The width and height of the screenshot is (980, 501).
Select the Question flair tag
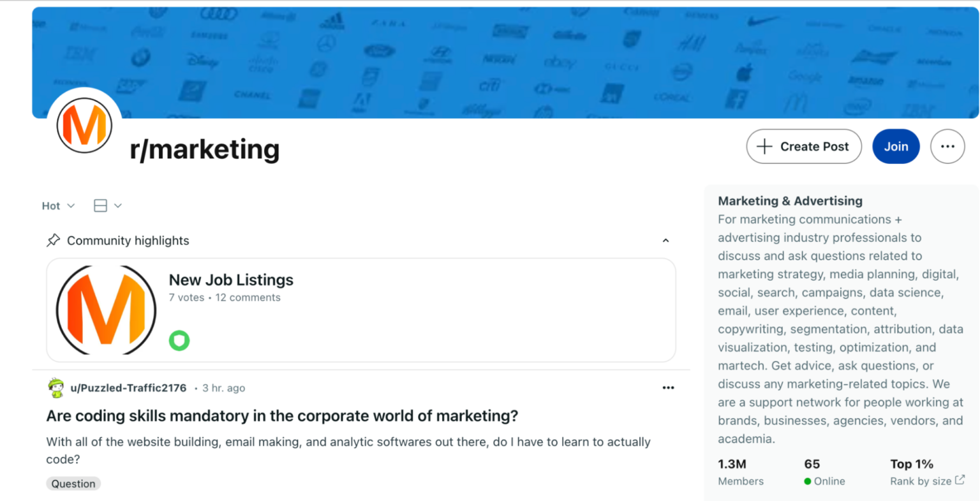pyautogui.click(x=73, y=483)
